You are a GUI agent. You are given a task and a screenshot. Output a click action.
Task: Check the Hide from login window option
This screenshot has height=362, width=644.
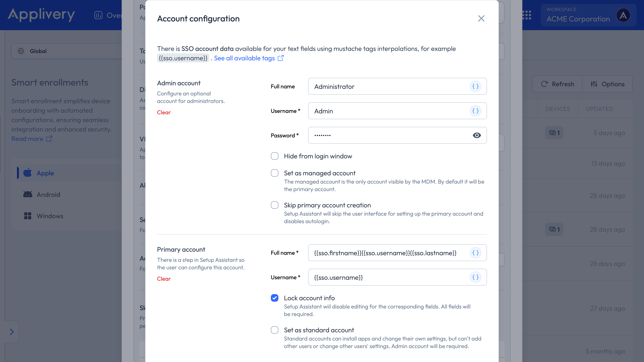[274, 156]
